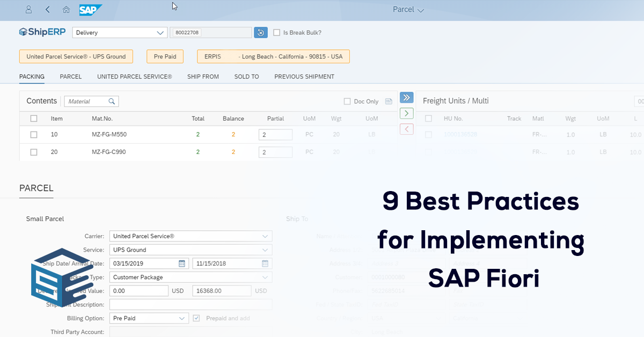Open the calendar icon next to the Ship Date field
The image size is (644, 337).
(182, 263)
